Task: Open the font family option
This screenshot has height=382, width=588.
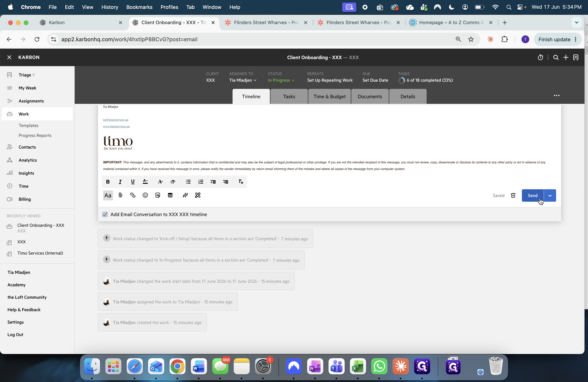Action: pos(160,182)
